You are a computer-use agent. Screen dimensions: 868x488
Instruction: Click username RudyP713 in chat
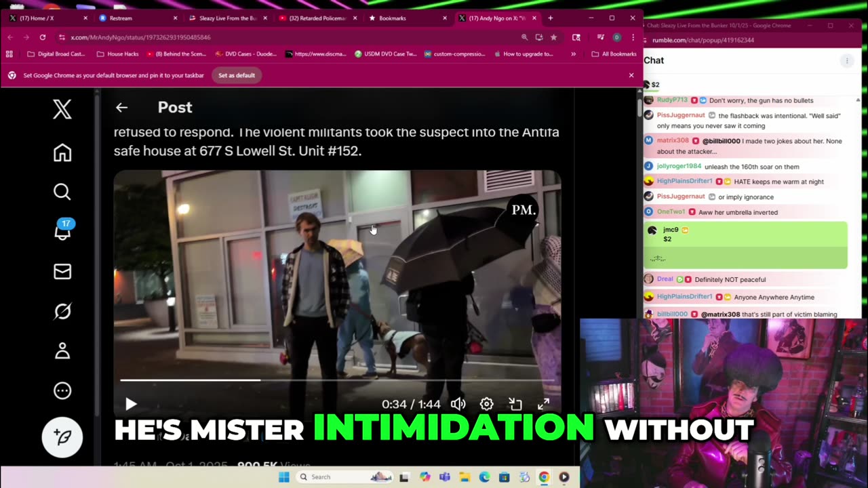pos(672,100)
